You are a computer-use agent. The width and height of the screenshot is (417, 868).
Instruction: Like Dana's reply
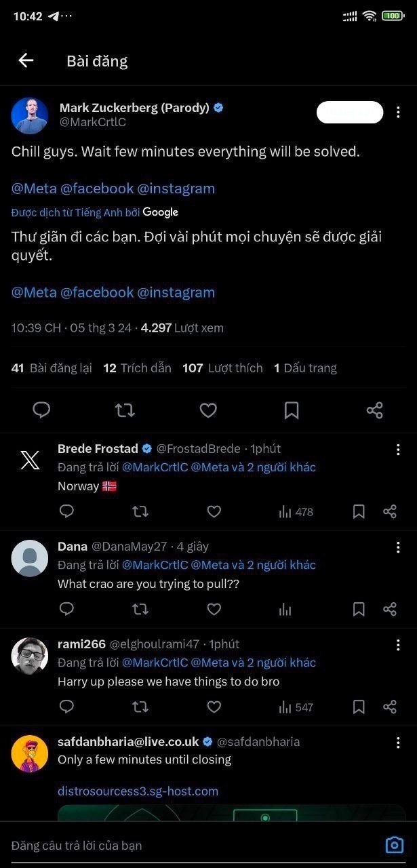(214, 610)
